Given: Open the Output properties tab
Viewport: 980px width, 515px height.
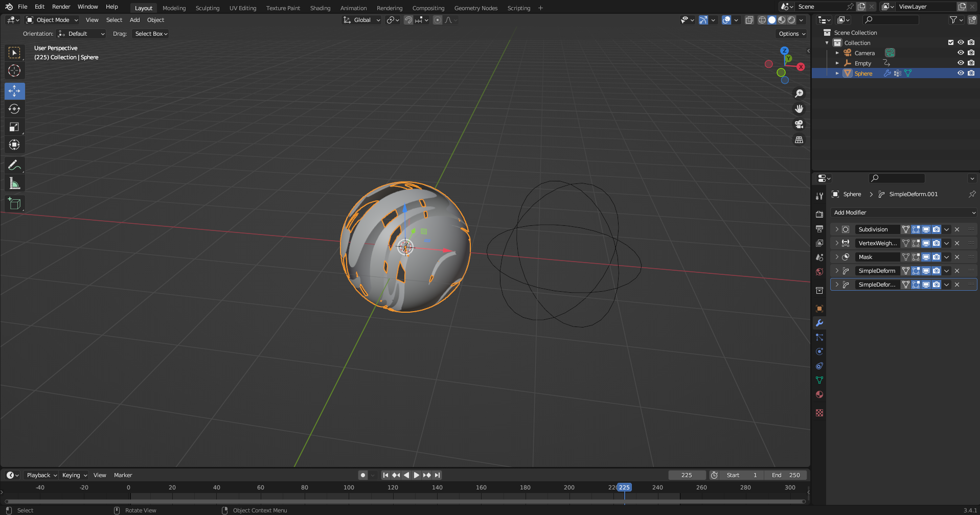Looking at the screenshot, I should (819, 229).
